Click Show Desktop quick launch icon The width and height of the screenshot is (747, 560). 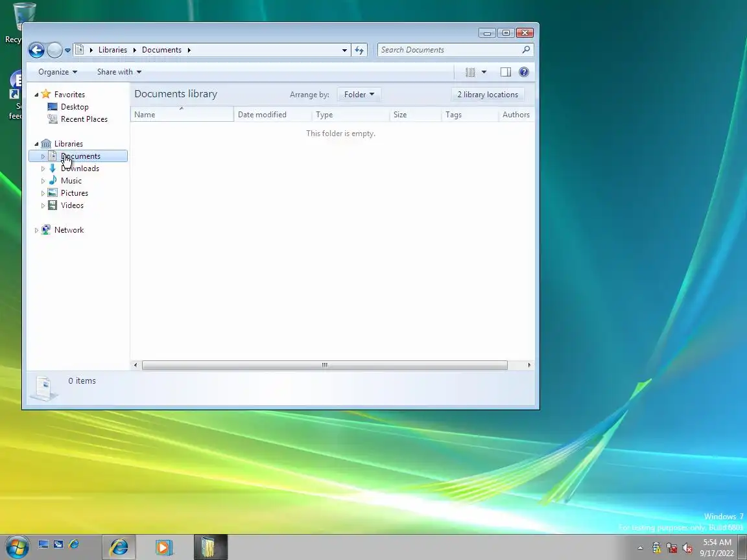click(43, 544)
